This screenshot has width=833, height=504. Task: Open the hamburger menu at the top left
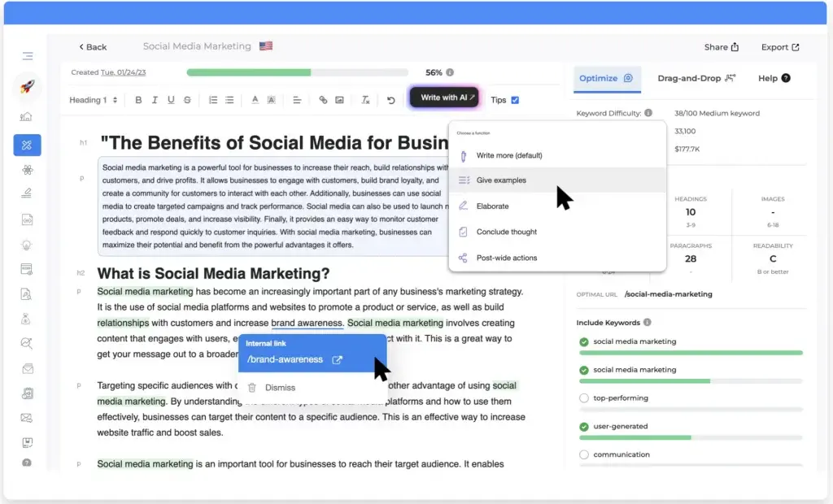click(27, 55)
